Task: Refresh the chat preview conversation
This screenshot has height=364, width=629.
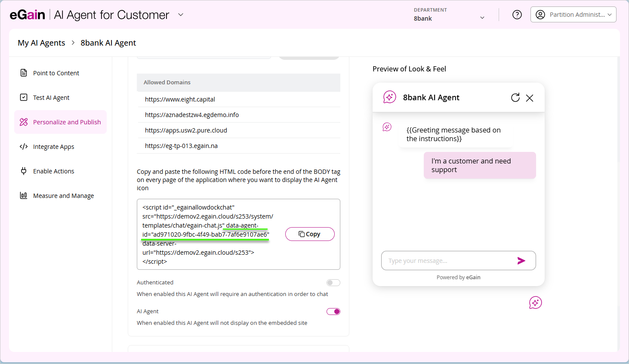Action: (515, 98)
